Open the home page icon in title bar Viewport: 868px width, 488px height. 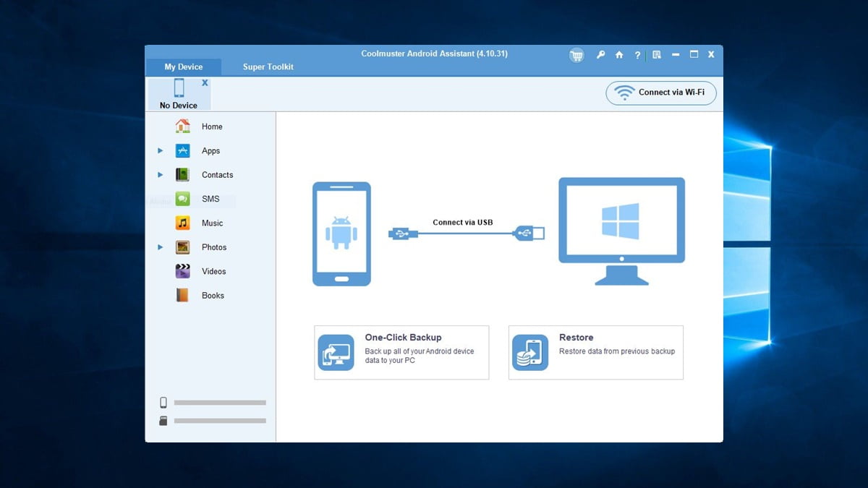coord(619,55)
